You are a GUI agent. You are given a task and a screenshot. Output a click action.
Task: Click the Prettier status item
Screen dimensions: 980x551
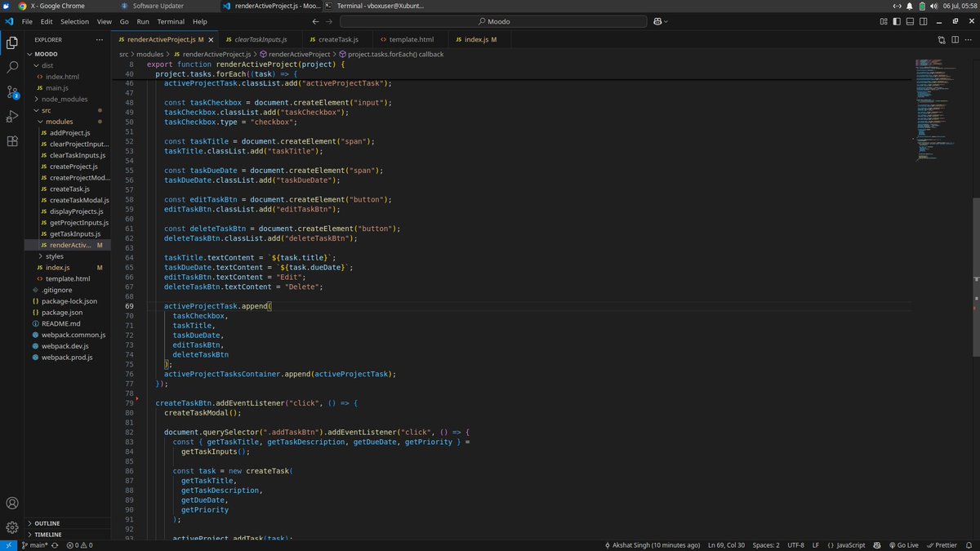[x=942, y=544]
